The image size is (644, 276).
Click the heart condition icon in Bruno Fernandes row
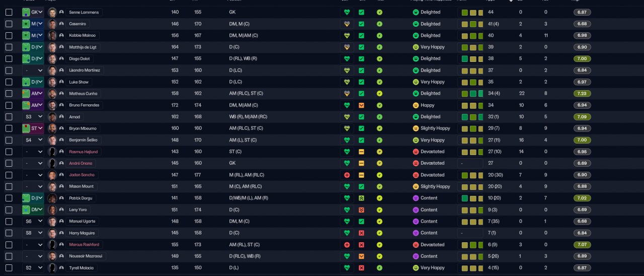click(347, 105)
